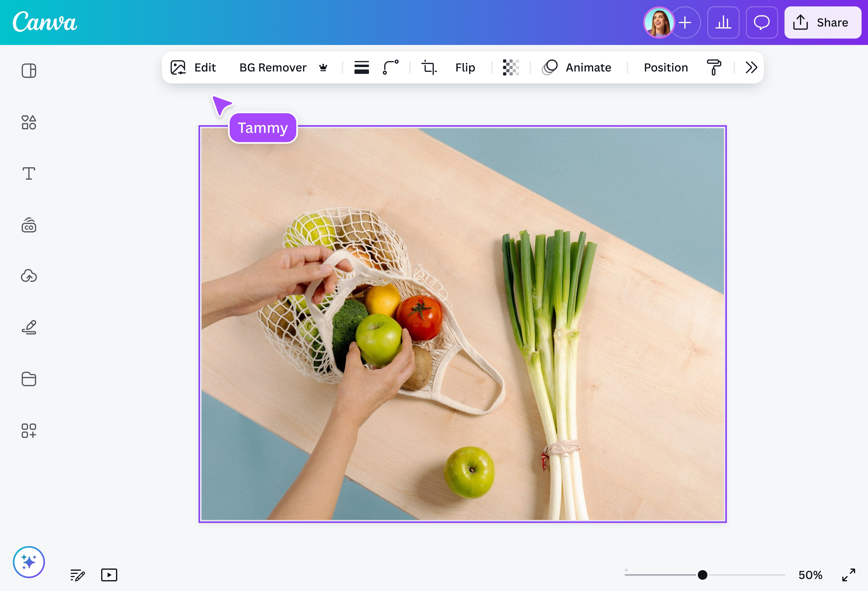This screenshot has width=868, height=591.
Task: Open the Uploads panel
Action: tap(29, 276)
